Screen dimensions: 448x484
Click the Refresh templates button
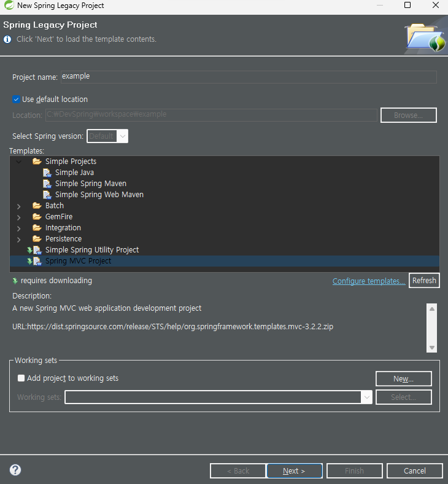pos(424,281)
